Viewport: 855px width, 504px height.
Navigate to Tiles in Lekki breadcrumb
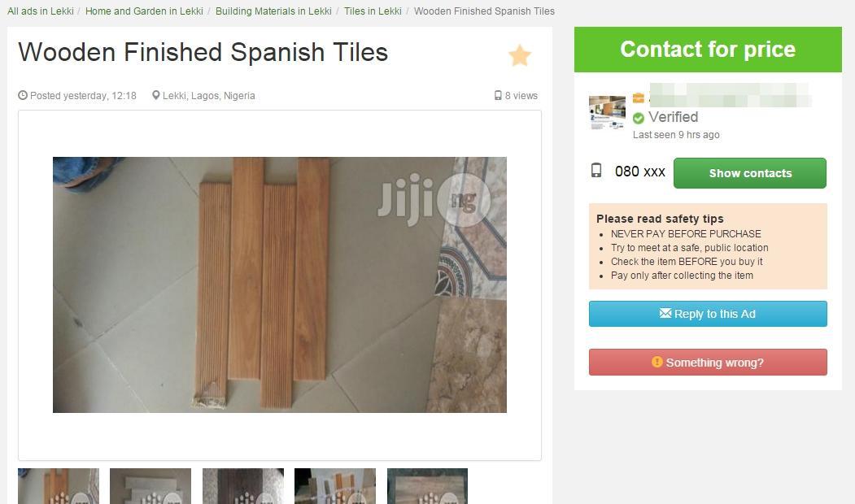pos(373,11)
